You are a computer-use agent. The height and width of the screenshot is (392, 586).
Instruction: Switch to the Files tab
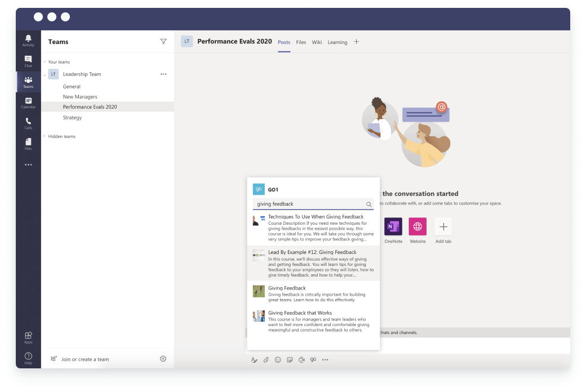[x=301, y=42]
